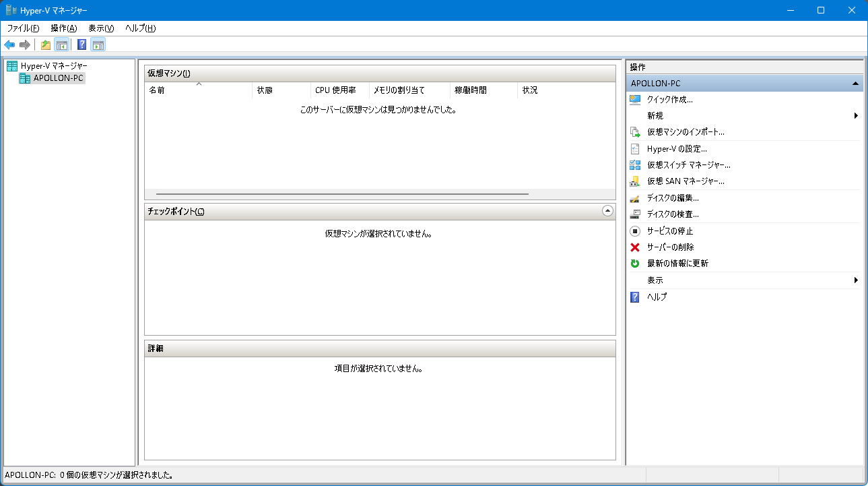868x486 pixels.
Task: Click 仮想マシンが選択されていません message
Action: [x=378, y=234]
